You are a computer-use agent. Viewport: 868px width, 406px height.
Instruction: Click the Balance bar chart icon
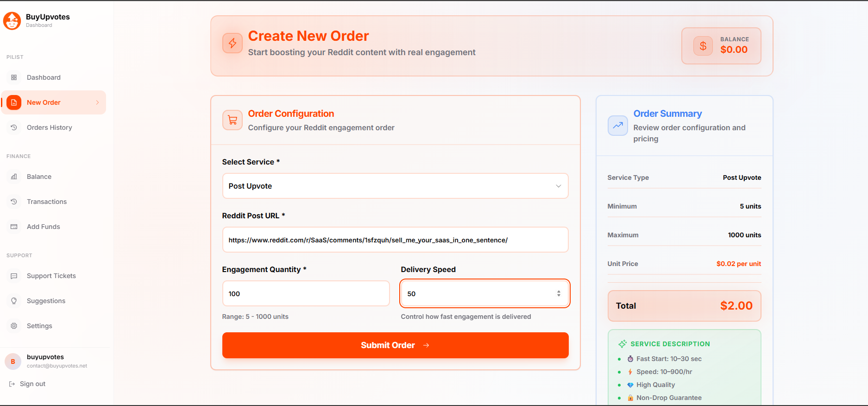(x=14, y=177)
